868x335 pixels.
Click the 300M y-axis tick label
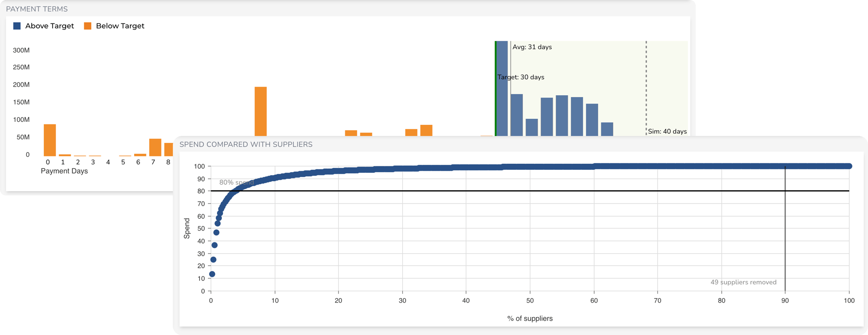point(21,50)
